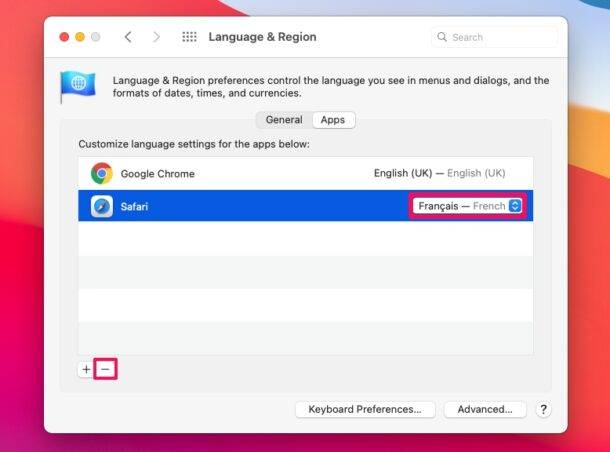Click the Language & Region flag icon
This screenshot has width=610, height=452.
[x=77, y=87]
